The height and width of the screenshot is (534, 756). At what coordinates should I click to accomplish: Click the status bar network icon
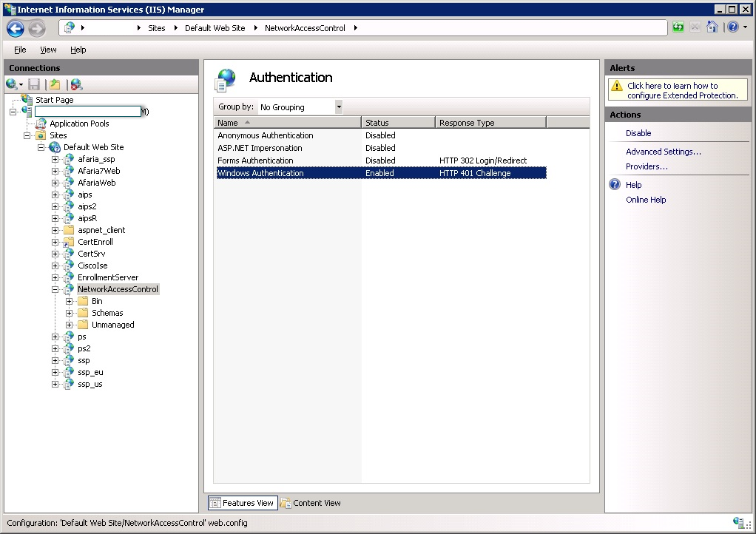tap(738, 522)
